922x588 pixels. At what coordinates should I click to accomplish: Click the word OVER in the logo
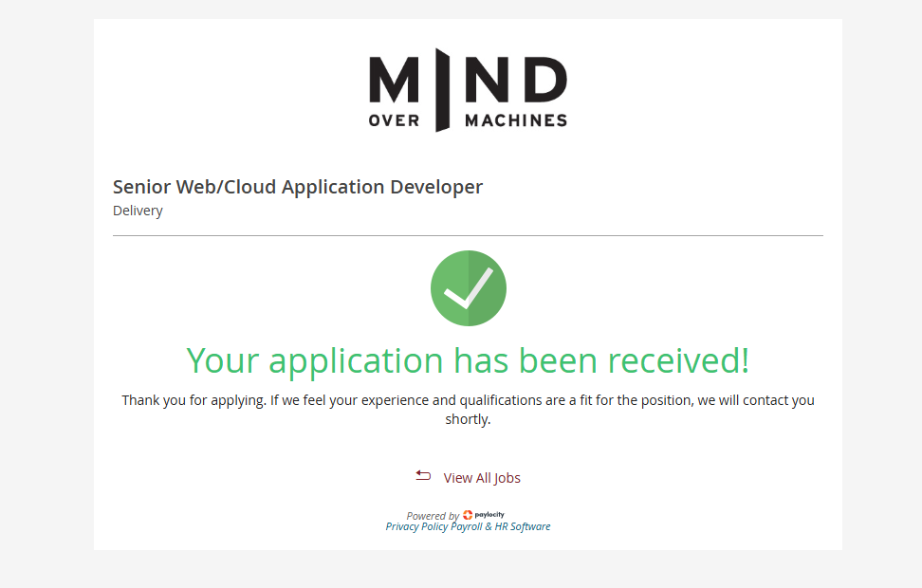(394, 120)
